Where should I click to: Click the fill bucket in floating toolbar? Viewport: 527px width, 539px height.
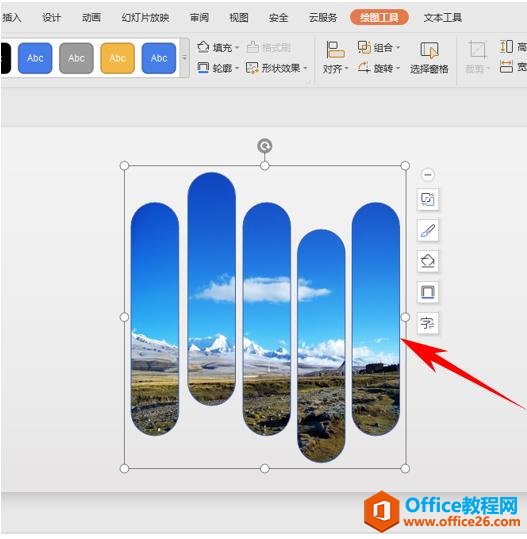(x=428, y=261)
